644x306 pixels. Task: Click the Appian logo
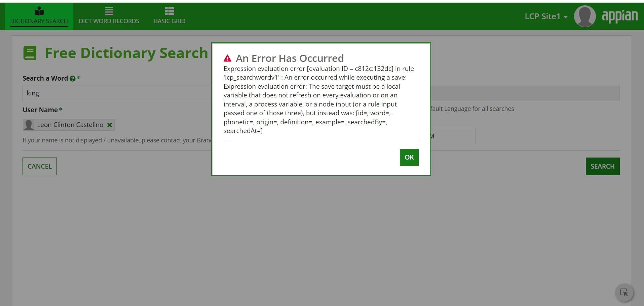619,16
